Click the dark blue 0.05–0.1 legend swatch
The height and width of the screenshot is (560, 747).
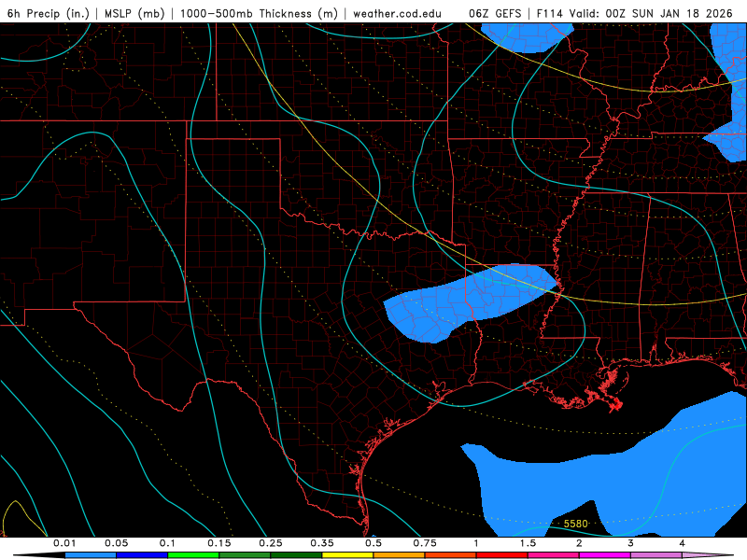(142, 555)
